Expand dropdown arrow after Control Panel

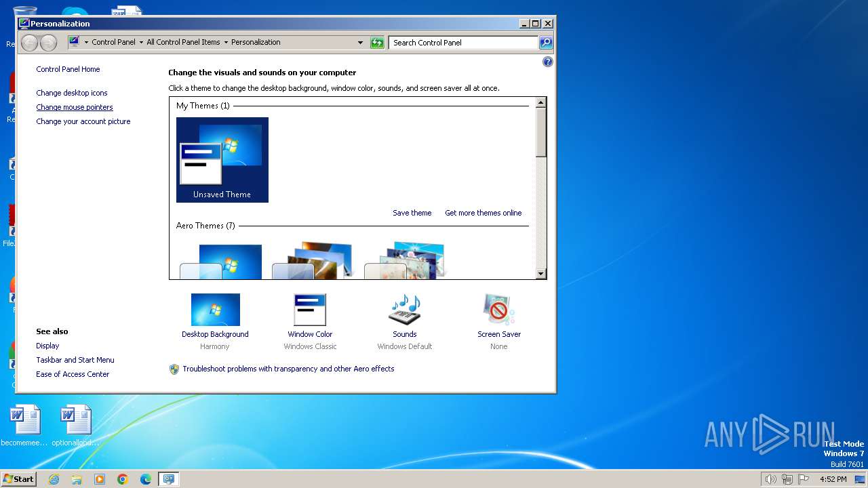(141, 42)
